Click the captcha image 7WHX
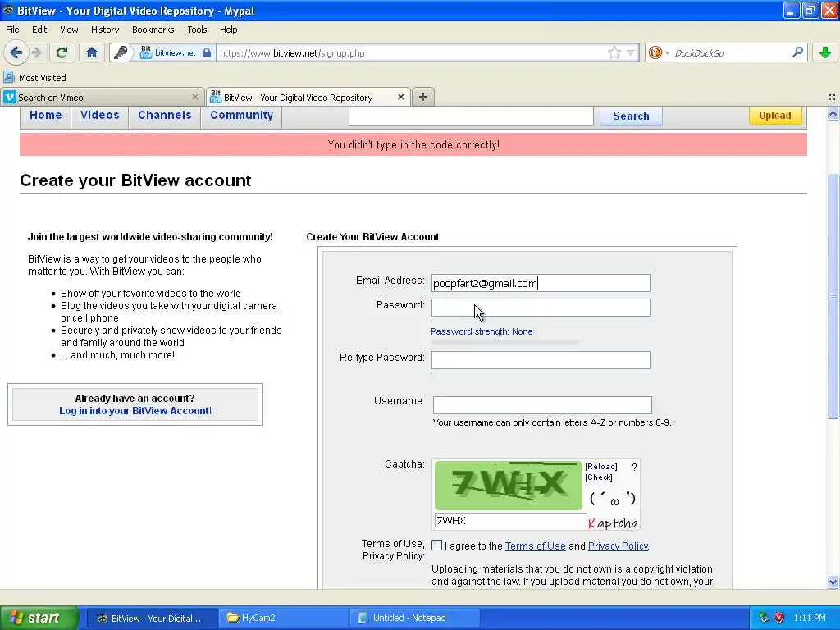840x630 pixels. click(x=508, y=484)
